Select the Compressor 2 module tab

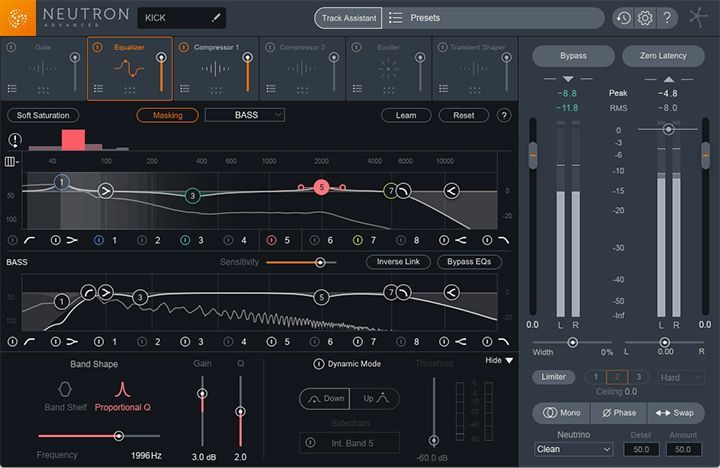coord(302,68)
